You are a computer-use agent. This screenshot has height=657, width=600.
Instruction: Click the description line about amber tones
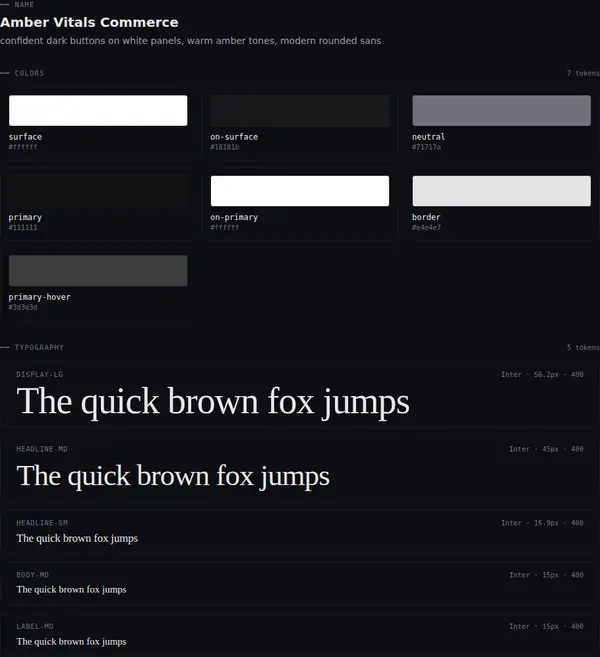coord(191,41)
